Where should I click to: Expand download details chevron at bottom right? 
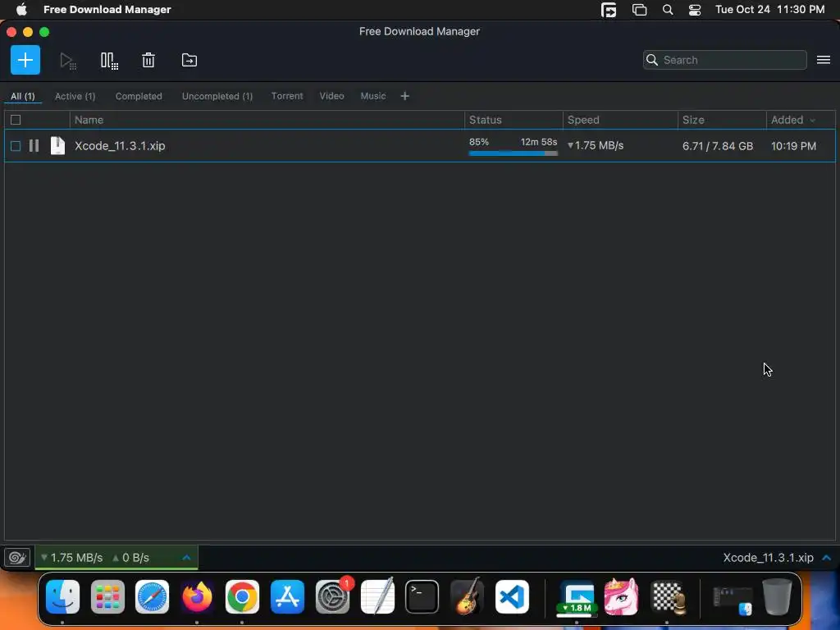[x=827, y=558]
